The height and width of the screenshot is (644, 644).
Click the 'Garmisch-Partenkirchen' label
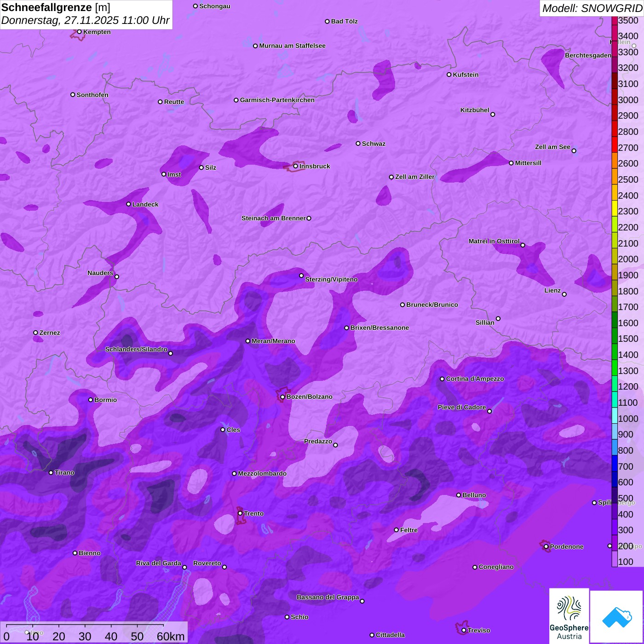277,100
